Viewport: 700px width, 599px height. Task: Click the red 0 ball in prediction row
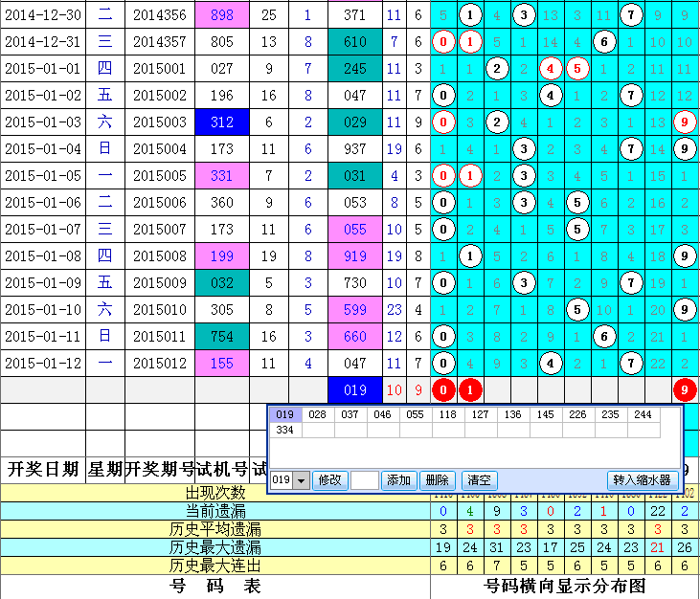coord(442,390)
